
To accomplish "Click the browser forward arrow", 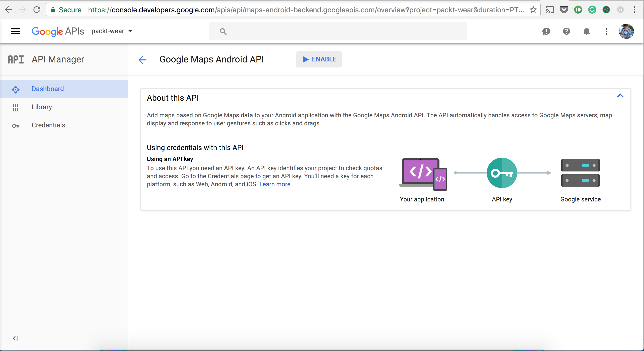I will point(23,10).
